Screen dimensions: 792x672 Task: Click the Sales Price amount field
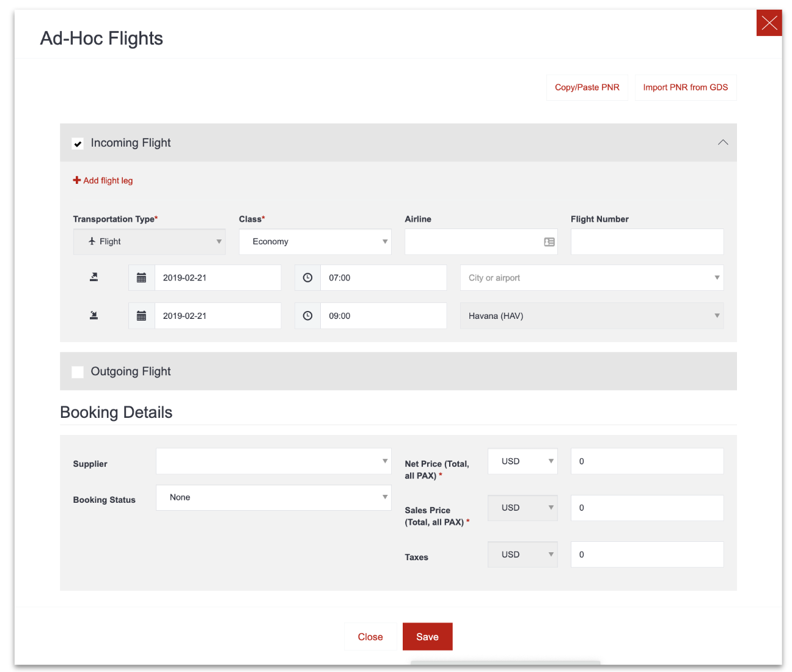point(647,508)
